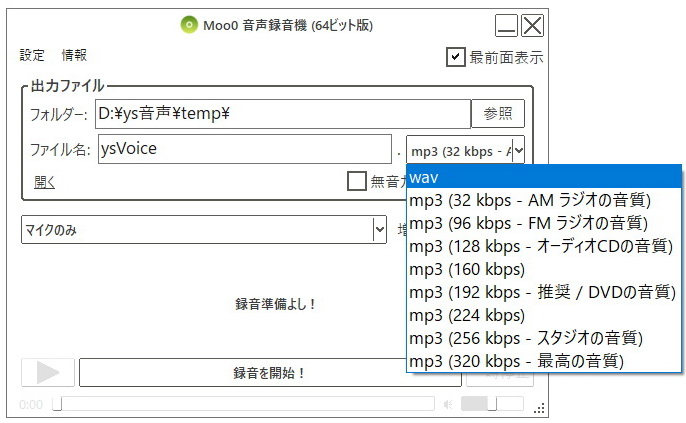Viewport: 686px width, 423px height.
Task: Click the 0:00 elapsed time label
Action: pos(31,404)
